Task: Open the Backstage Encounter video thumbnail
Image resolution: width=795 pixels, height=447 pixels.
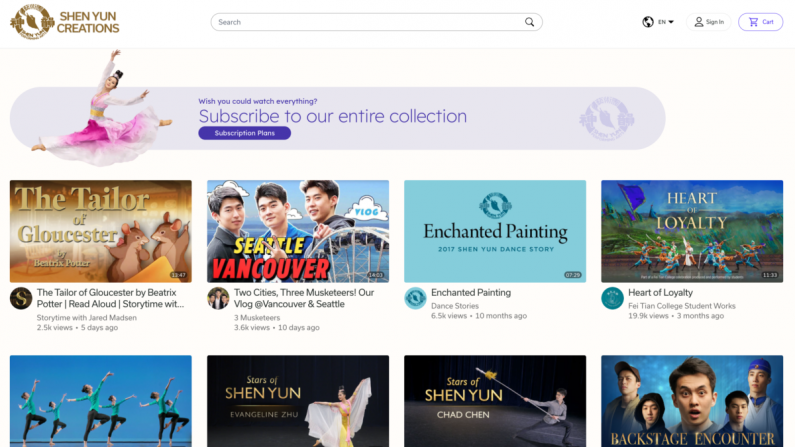Action: tap(692, 401)
